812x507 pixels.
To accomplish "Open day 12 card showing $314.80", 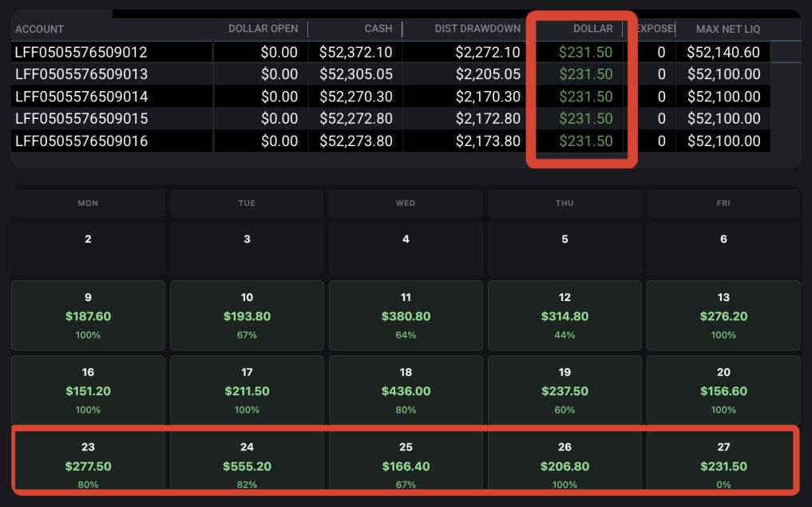I will (x=564, y=315).
